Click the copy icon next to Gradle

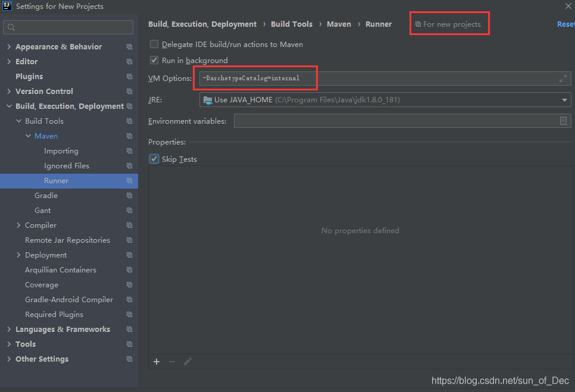(129, 195)
